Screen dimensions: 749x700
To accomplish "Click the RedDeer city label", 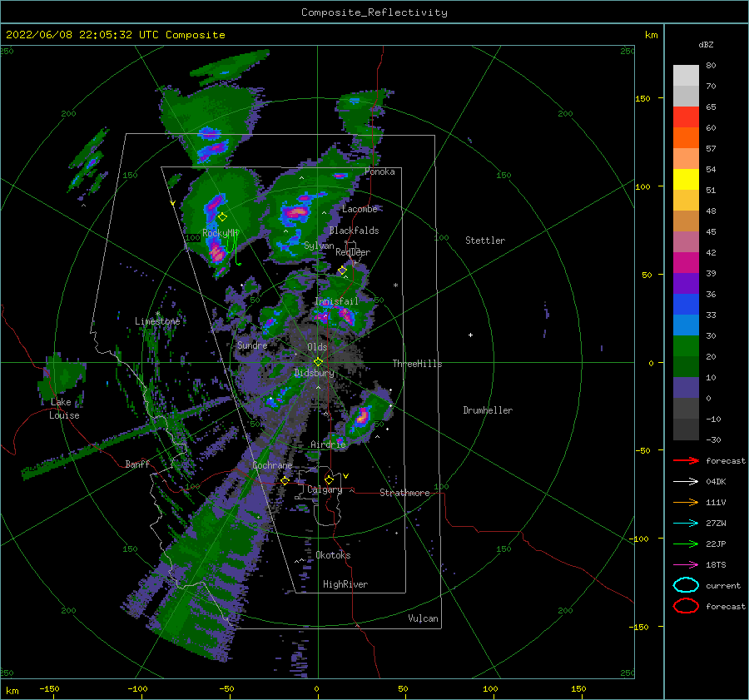I will [353, 252].
